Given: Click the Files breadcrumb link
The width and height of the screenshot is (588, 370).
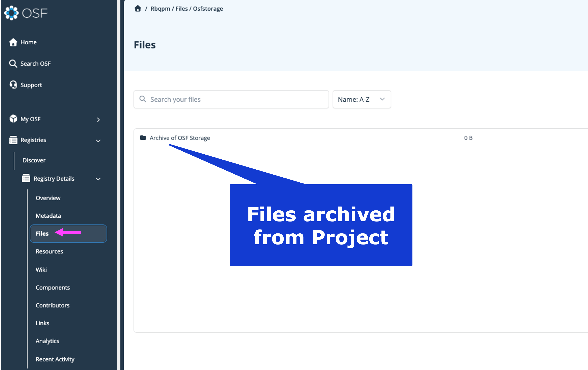Looking at the screenshot, I should point(182,9).
